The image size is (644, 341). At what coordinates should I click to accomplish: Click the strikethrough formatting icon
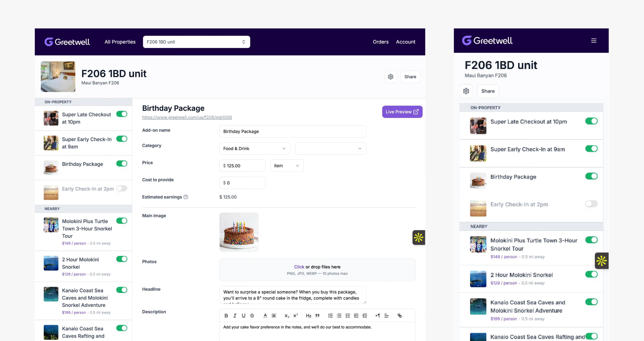click(252, 315)
